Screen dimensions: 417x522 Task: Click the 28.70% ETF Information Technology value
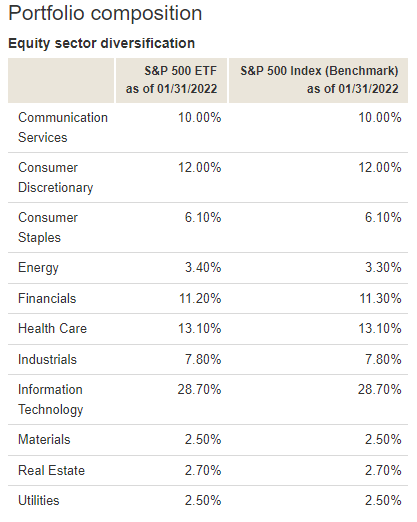pos(199,389)
